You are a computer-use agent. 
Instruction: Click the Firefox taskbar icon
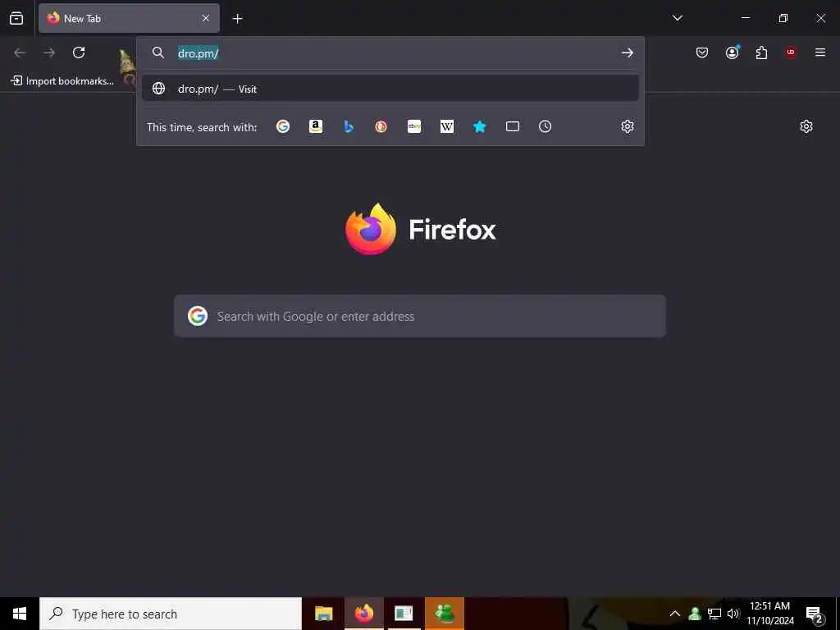[x=363, y=614]
